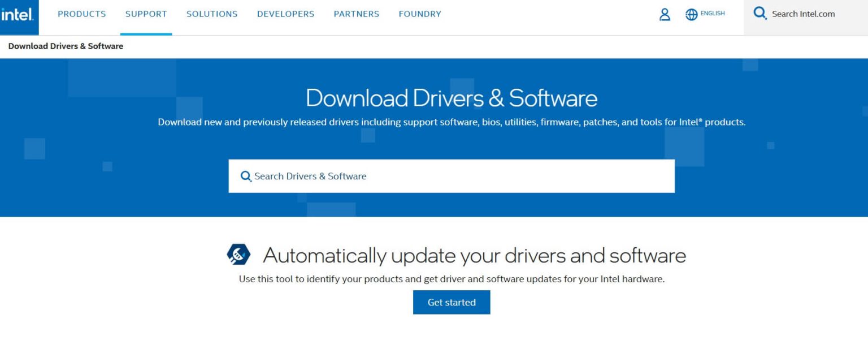Viewport: 868px width, 357px height.
Task: Click the Download Drivers & Software page heading
Action: click(452, 98)
